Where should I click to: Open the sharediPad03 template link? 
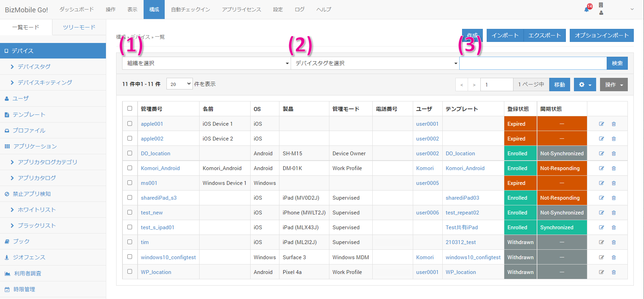coord(462,198)
